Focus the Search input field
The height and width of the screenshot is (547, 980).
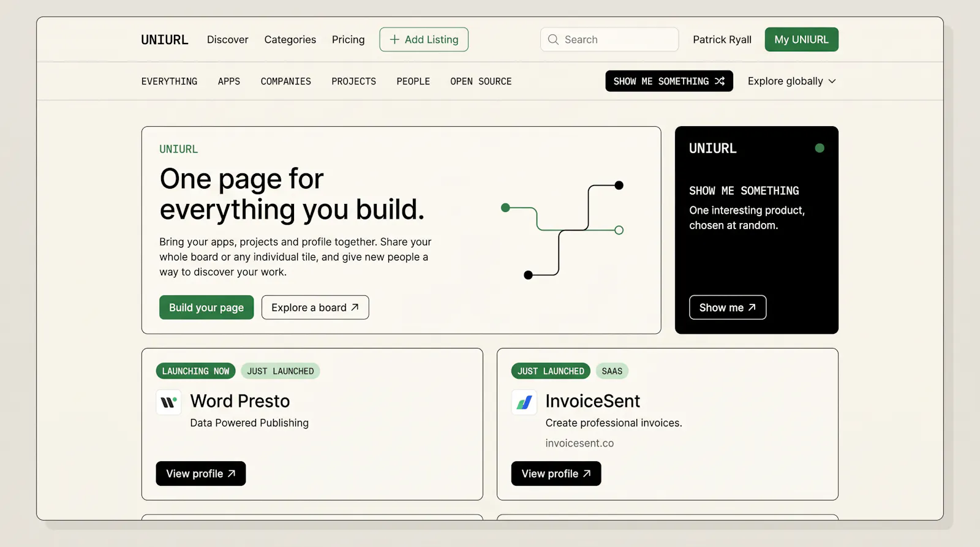tap(609, 39)
